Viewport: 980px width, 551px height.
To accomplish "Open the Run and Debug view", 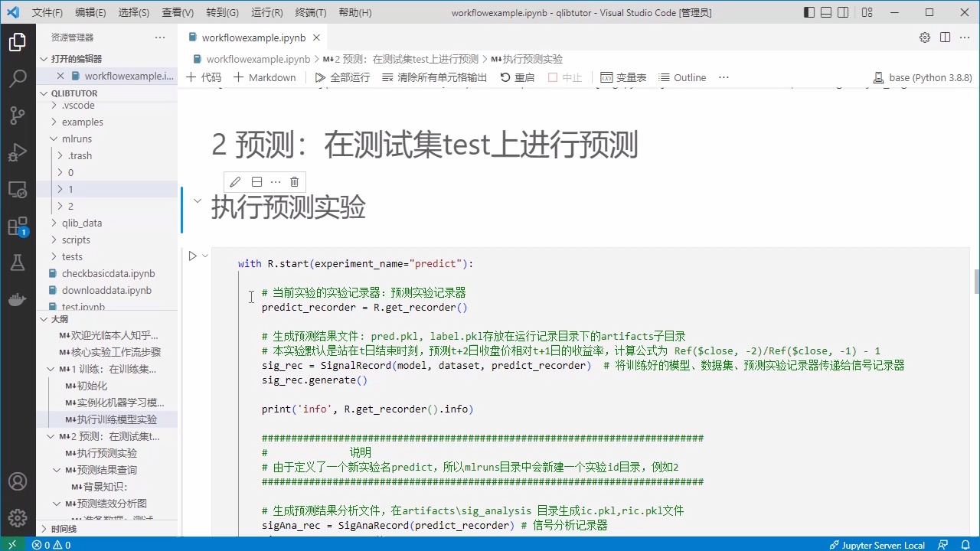I will tap(18, 153).
